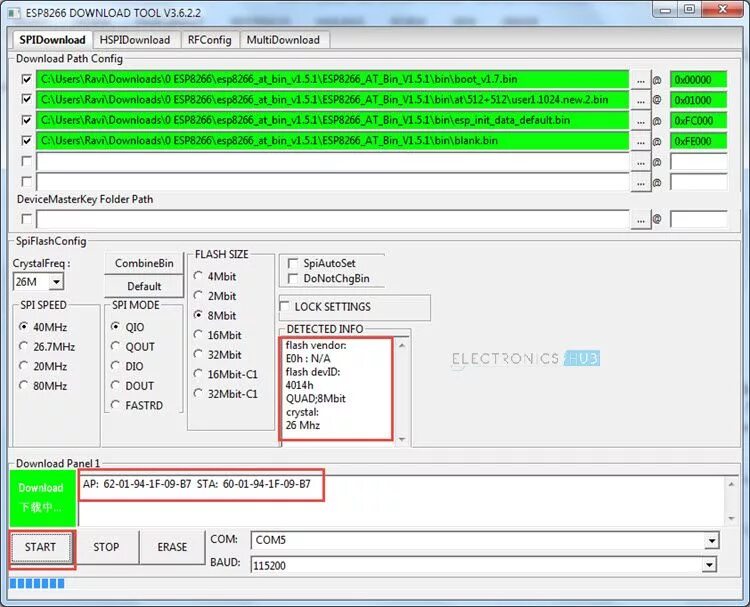Switch to the HSPIDownload tab
750x607 pixels.
click(x=135, y=40)
